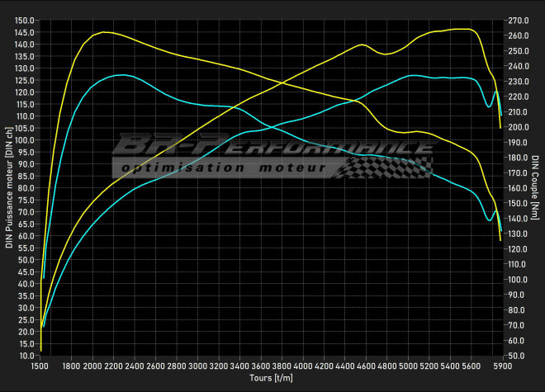Click the 270.0 label on right axis
Viewport: 545px width, 392px height.
tap(518, 21)
